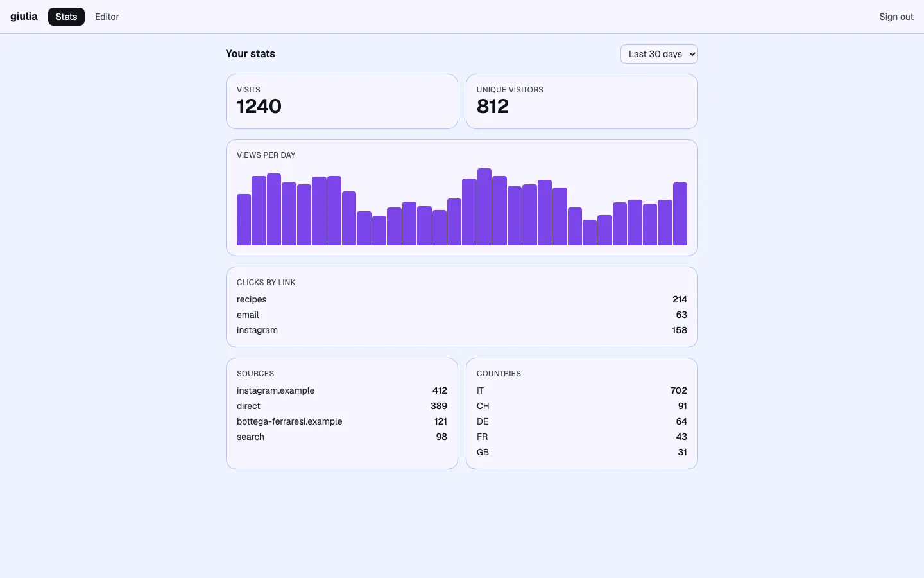Click the Sources card label
Viewport: 924px width, 578px height.
pos(255,374)
